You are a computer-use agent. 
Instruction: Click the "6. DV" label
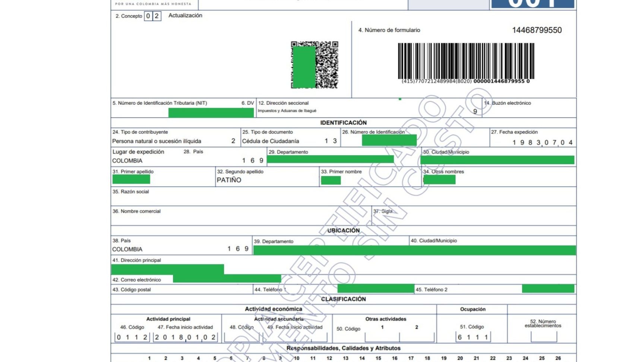coord(247,103)
